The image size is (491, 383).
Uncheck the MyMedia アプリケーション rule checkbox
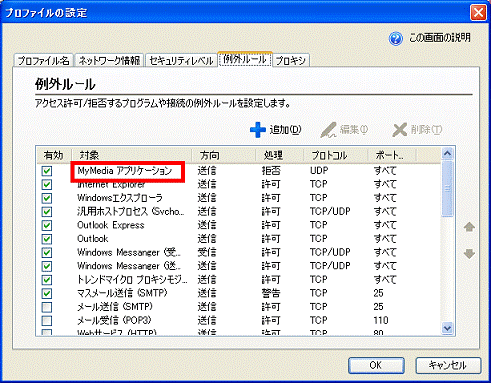click(x=47, y=171)
